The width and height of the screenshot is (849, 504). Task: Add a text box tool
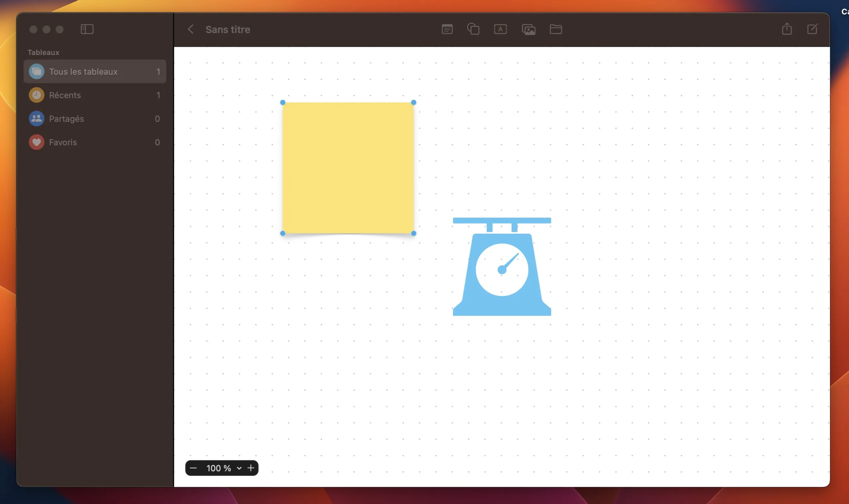(500, 29)
